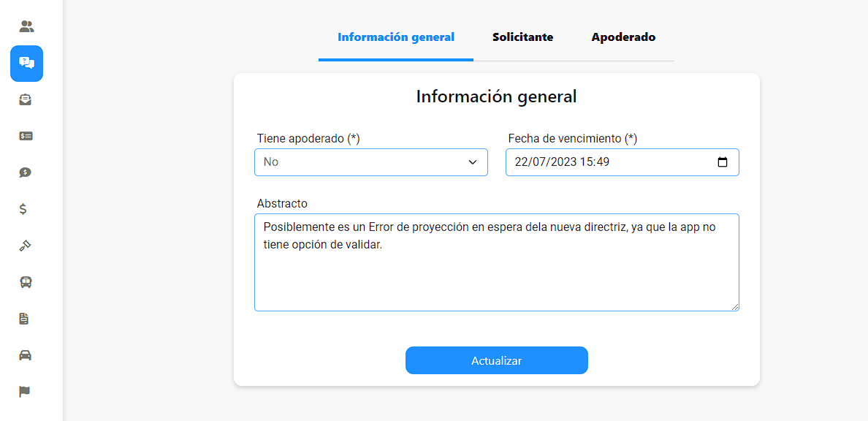868x421 pixels.
Task: Click the car icon in sidebar
Action: (25, 355)
